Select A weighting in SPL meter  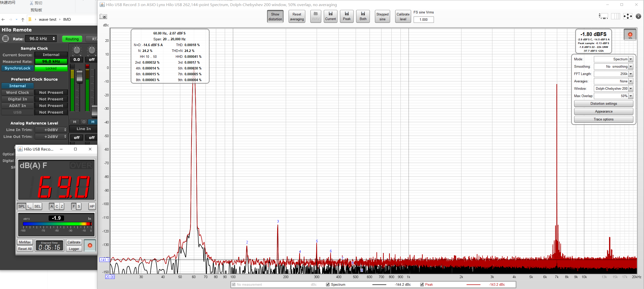pyautogui.click(x=52, y=206)
